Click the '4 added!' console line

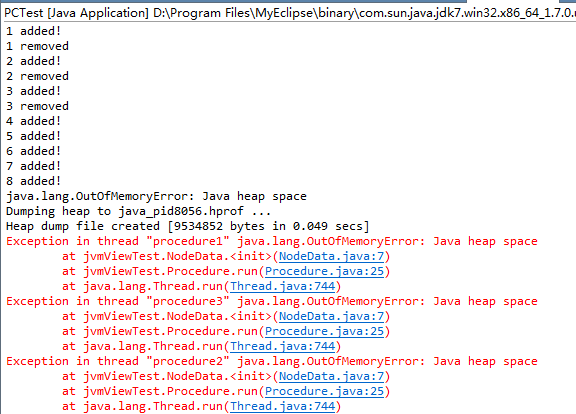coord(33,121)
